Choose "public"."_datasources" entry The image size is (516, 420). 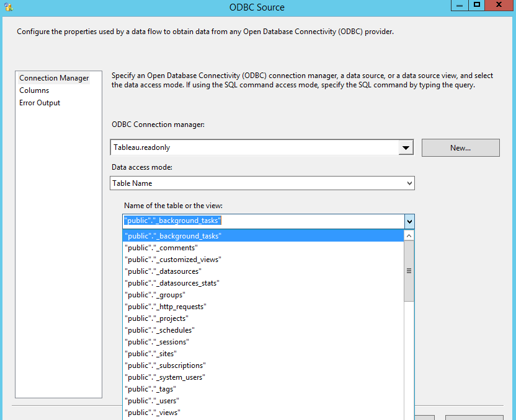point(263,271)
